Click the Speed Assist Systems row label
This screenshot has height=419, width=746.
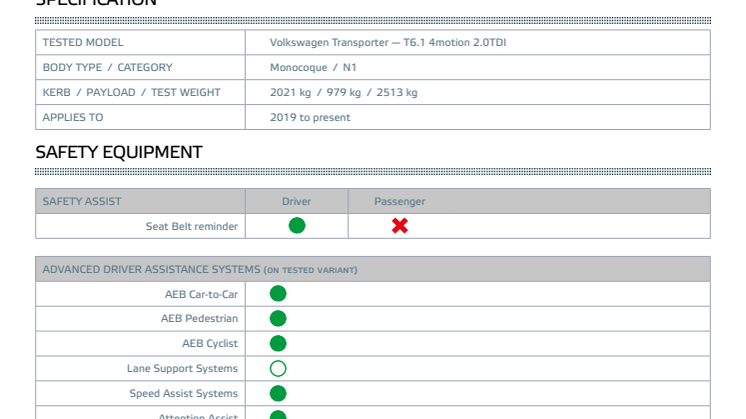[x=184, y=393]
